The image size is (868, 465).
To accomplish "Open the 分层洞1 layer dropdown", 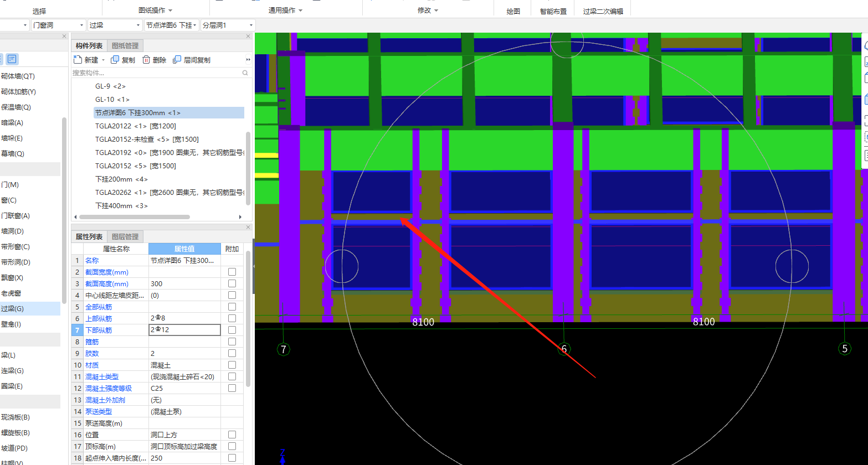I will click(x=228, y=25).
